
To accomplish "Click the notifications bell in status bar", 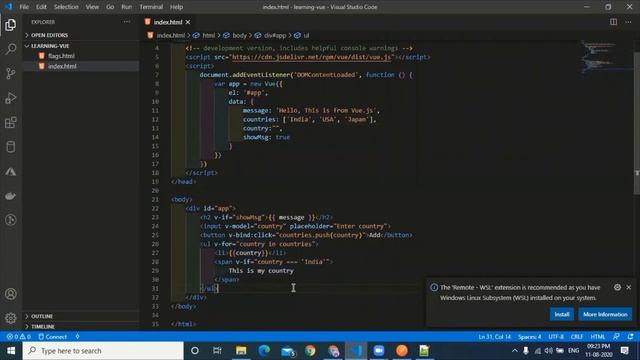I will [x=631, y=337].
